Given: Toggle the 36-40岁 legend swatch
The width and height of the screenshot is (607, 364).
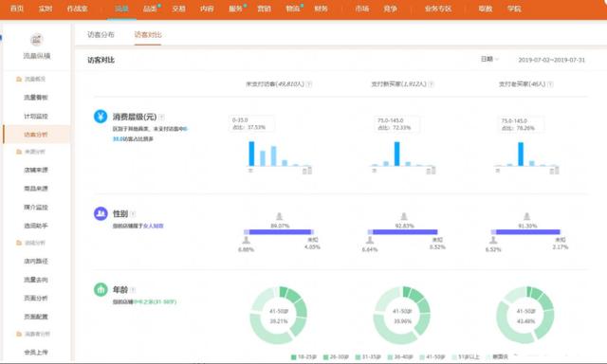Looking at the screenshot, I should [390, 356].
